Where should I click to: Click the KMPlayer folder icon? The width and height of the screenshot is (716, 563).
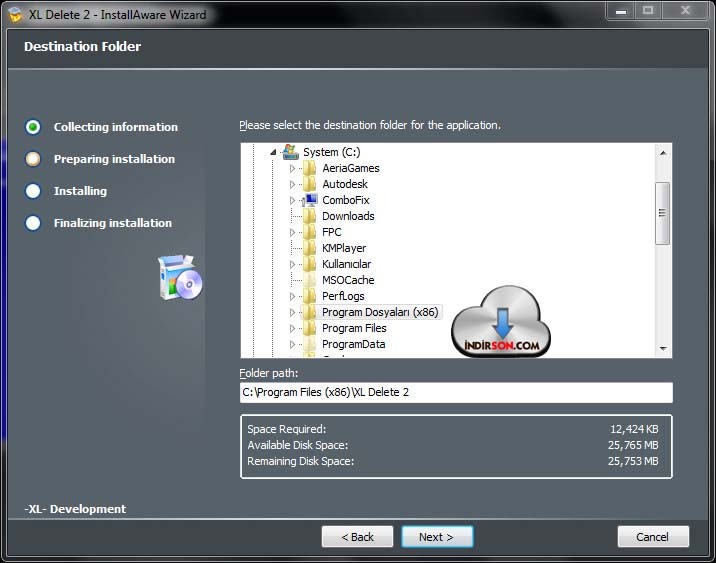310,248
